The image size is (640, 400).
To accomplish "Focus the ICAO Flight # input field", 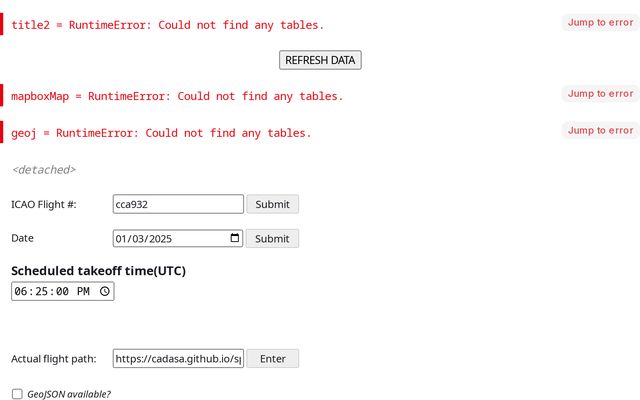I will [x=178, y=204].
